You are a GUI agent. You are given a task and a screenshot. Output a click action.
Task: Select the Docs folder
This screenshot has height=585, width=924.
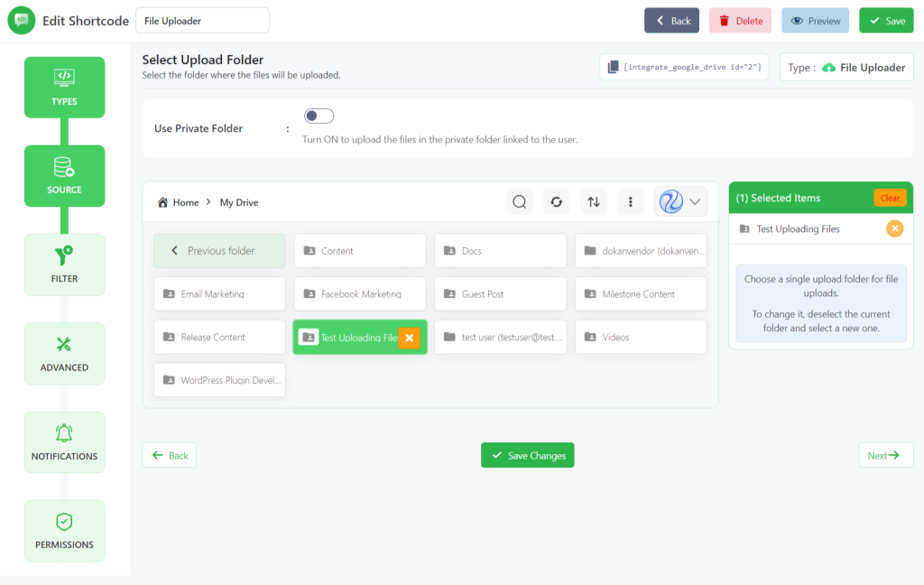[x=500, y=251]
